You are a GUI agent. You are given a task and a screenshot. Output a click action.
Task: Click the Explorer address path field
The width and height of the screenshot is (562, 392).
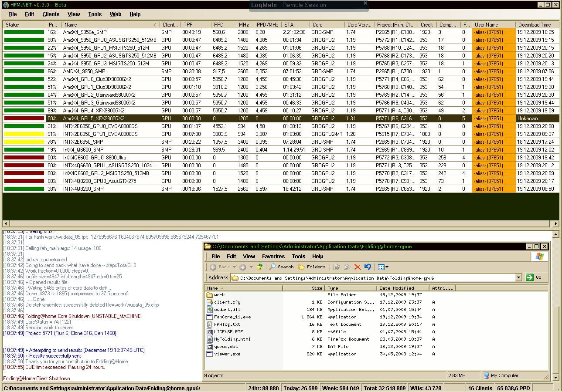pyautogui.click(x=374, y=277)
